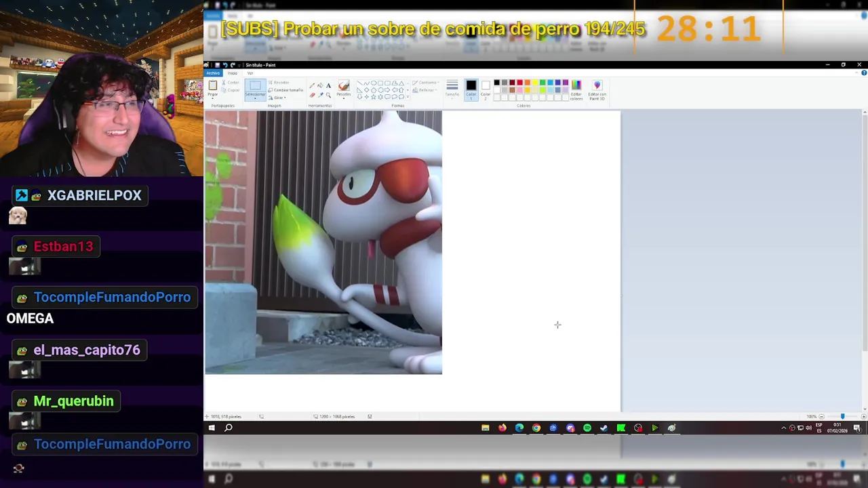Open the Pinceles brushes dropdown arrow

344,98
